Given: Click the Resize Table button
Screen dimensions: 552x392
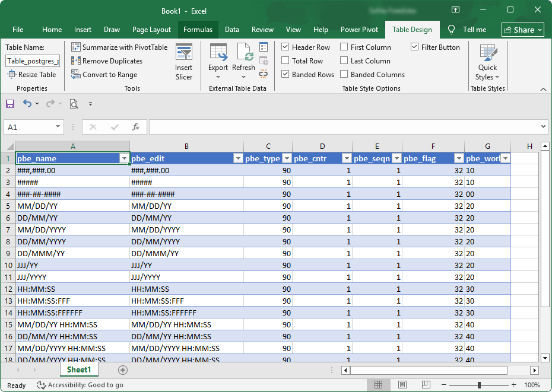Looking at the screenshot, I should (x=32, y=74).
